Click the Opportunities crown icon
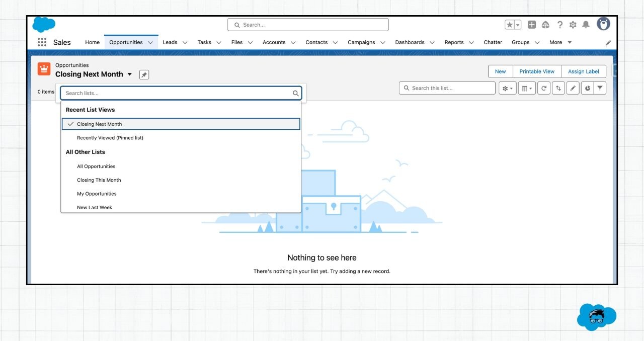This screenshot has width=644, height=341. [44, 69]
